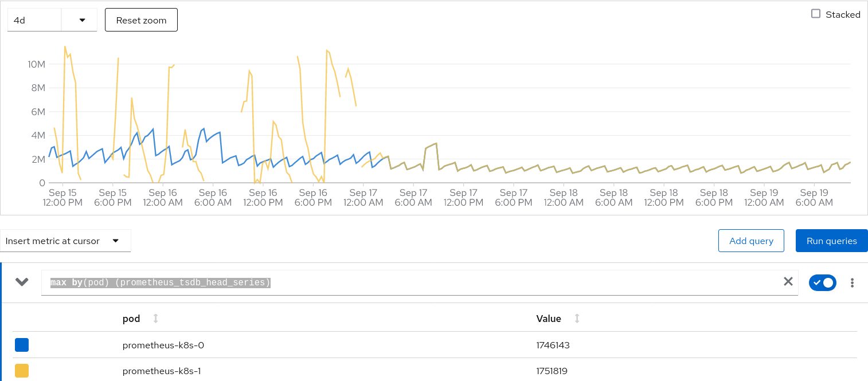Enable the Stacked checkbox
This screenshot has width=868, height=381.
coord(816,14)
